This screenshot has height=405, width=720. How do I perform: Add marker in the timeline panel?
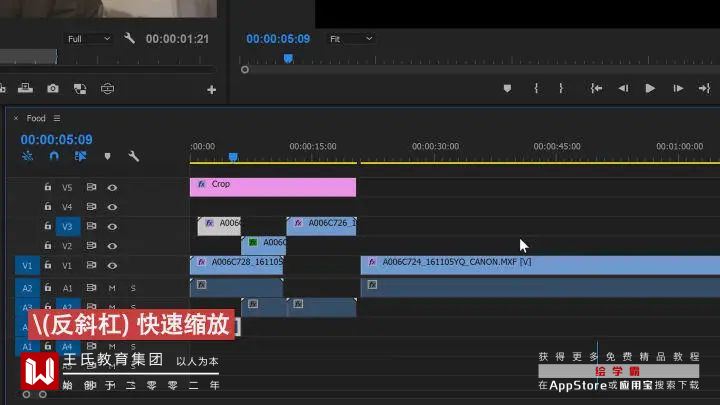(107, 156)
